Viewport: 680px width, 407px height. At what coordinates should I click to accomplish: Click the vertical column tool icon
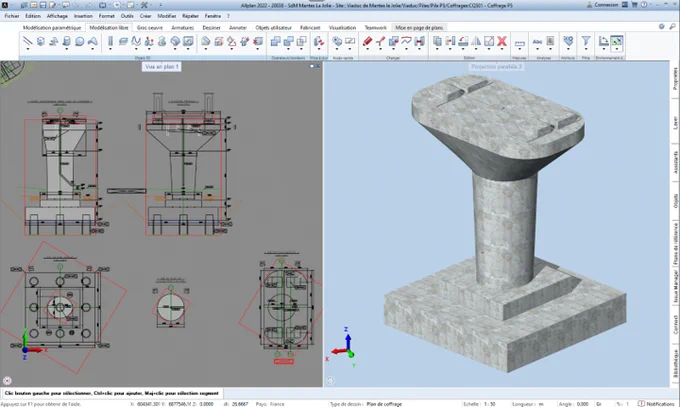(110, 41)
